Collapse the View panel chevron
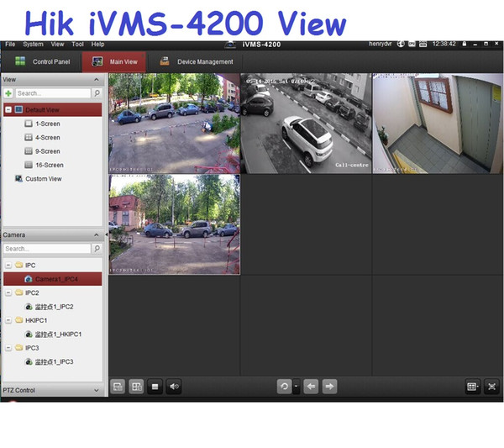Image resolution: width=504 pixels, height=448 pixels. (x=96, y=80)
